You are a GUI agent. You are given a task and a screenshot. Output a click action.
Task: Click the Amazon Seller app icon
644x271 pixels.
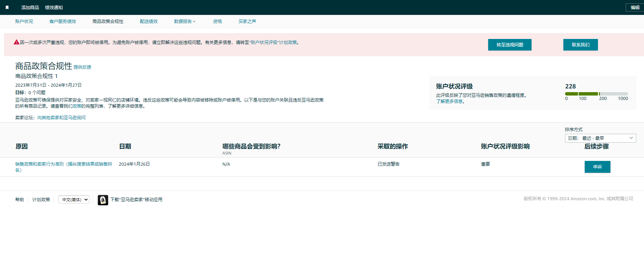tap(103, 200)
